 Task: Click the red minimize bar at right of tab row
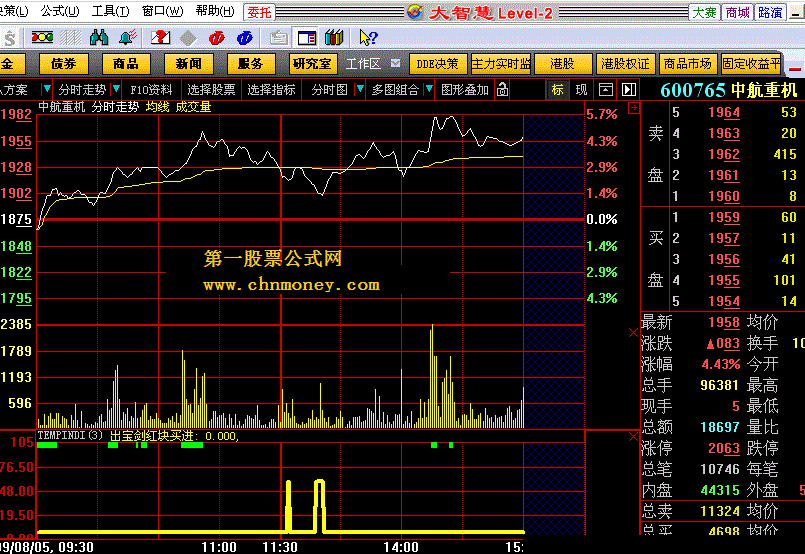coord(795,69)
